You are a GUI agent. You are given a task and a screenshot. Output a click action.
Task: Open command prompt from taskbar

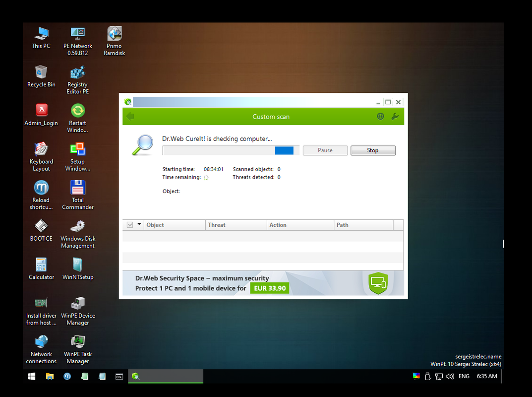pyautogui.click(x=119, y=376)
